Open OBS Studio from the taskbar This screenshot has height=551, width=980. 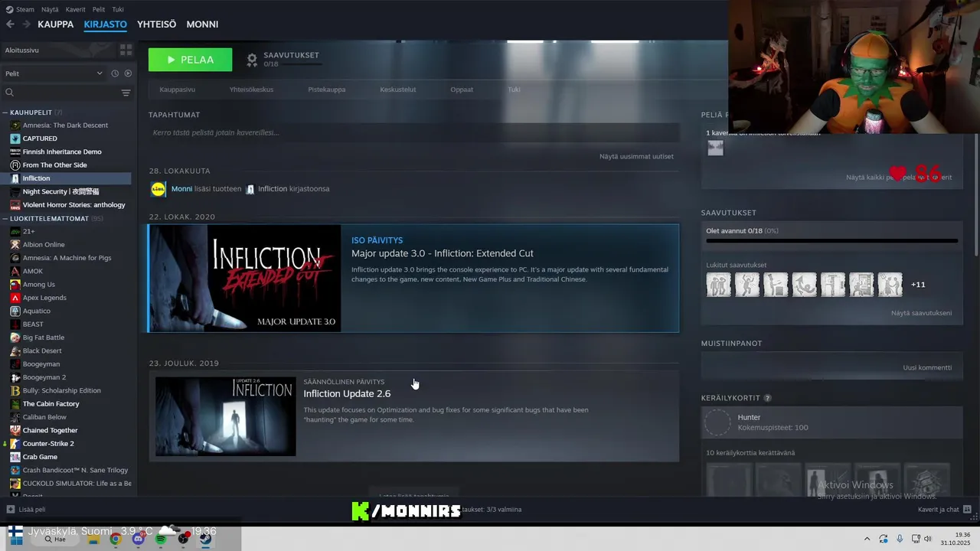(184, 539)
